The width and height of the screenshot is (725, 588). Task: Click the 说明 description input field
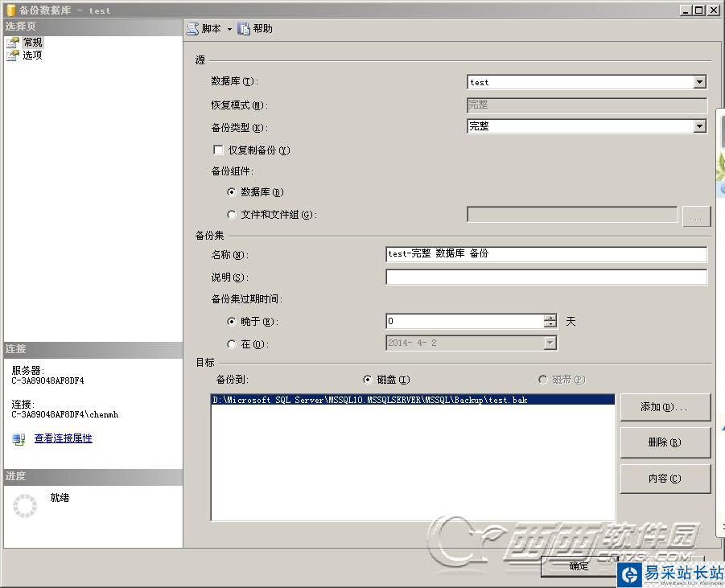[546, 277]
